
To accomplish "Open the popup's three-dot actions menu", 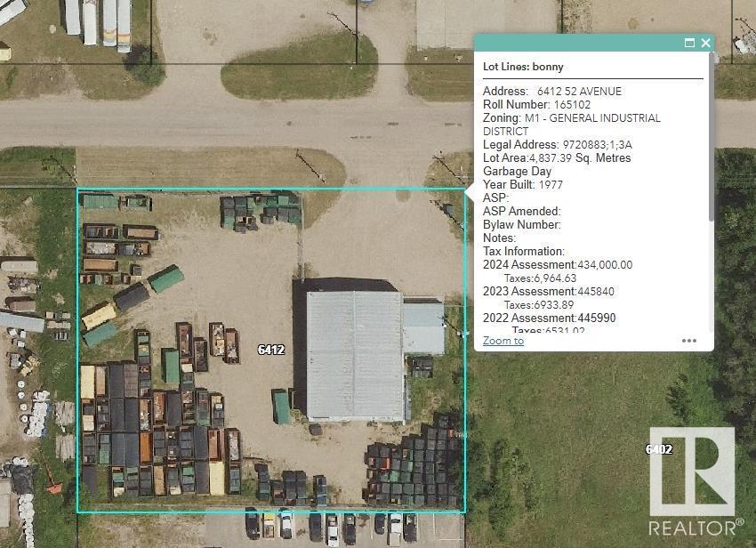I will (689, 341).
